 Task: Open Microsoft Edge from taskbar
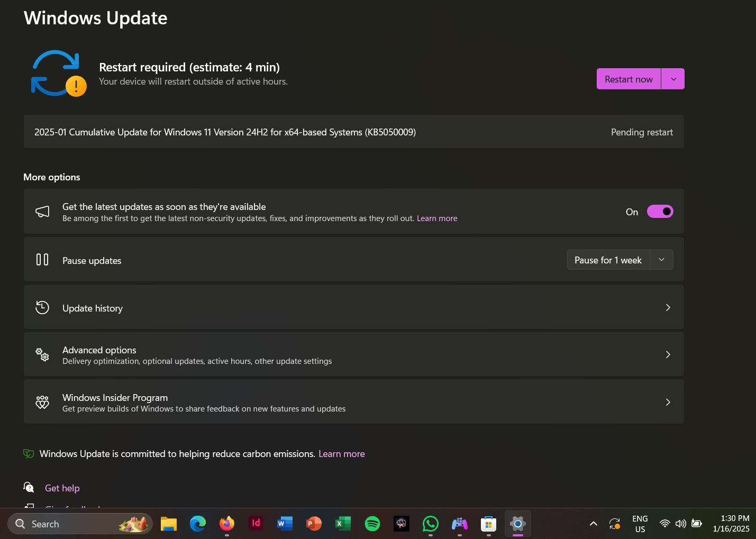point(198,524)
